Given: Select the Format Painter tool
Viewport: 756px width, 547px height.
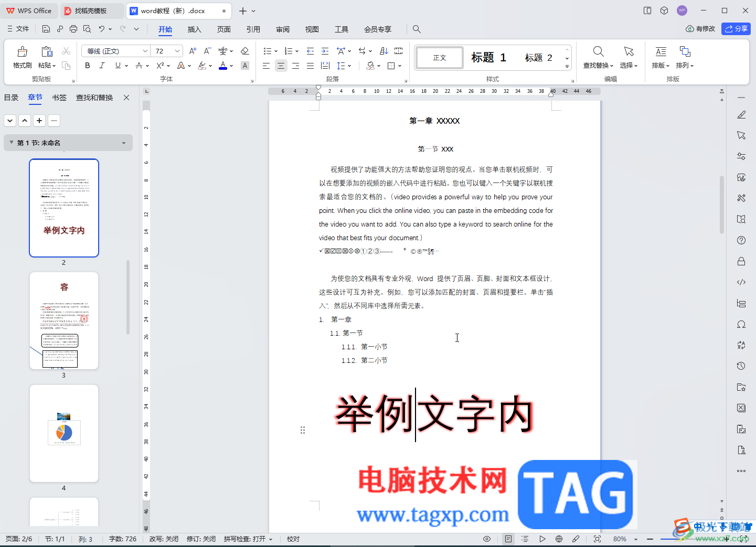Looking at the screenshot, I should click(x=22, y=57).
